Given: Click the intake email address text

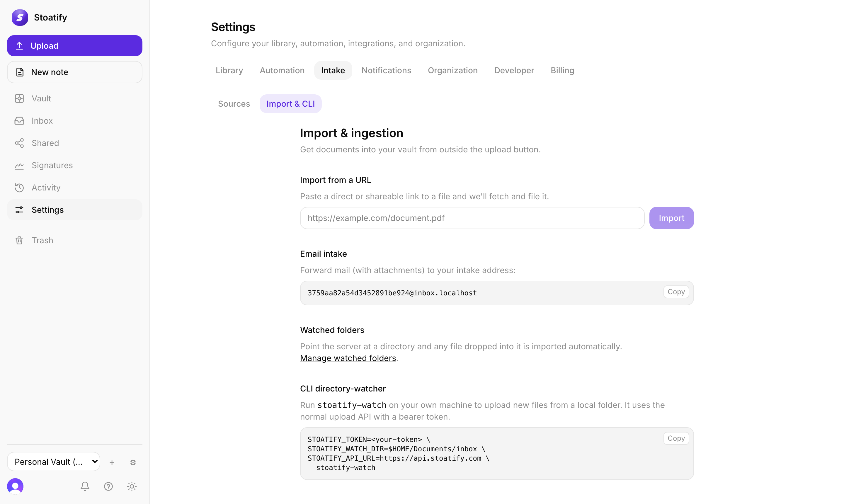Looking at the screenshot, I should coord(392,293).
